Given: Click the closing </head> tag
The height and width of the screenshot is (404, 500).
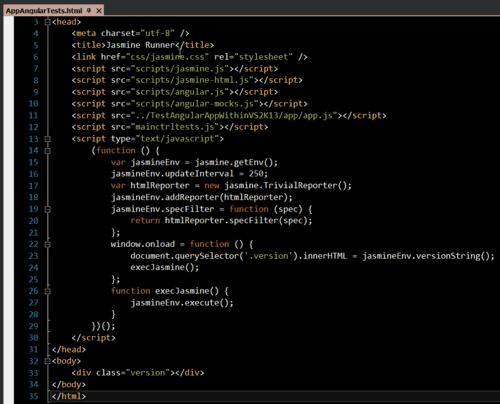Looking at the screenshot, I should (x=69, y=350).
